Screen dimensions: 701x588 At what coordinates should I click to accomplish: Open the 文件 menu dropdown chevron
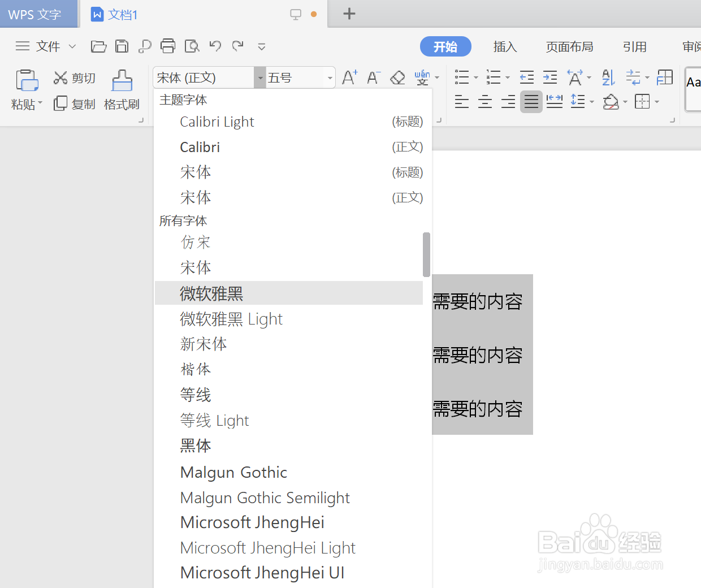click(x=72, y=46)
